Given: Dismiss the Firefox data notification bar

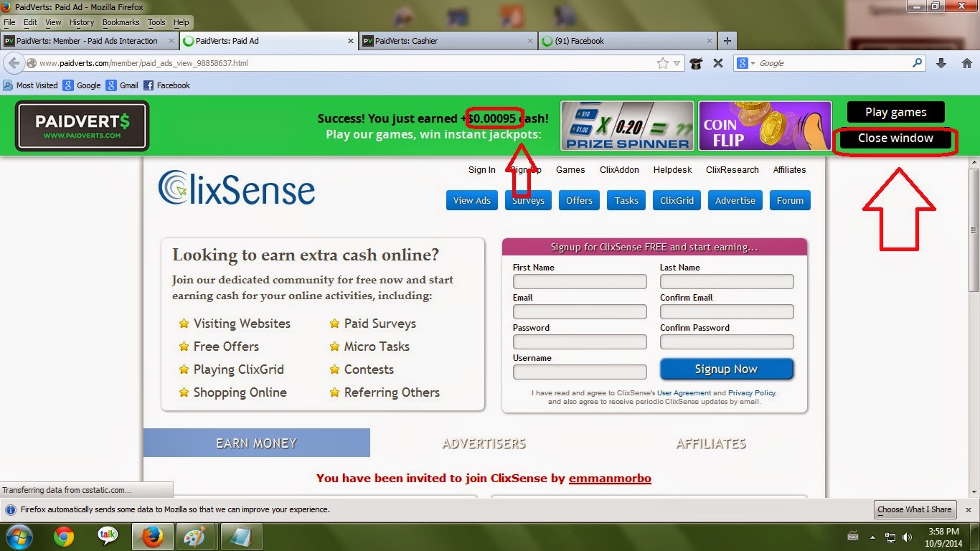Looking at the screenshot, I should click(x=968, y=509).
